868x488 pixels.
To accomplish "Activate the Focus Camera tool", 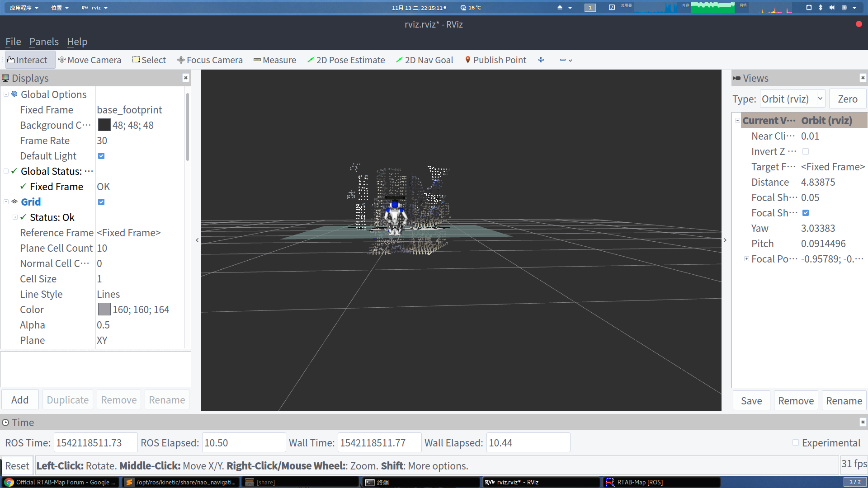I will [x=210, y=60].
